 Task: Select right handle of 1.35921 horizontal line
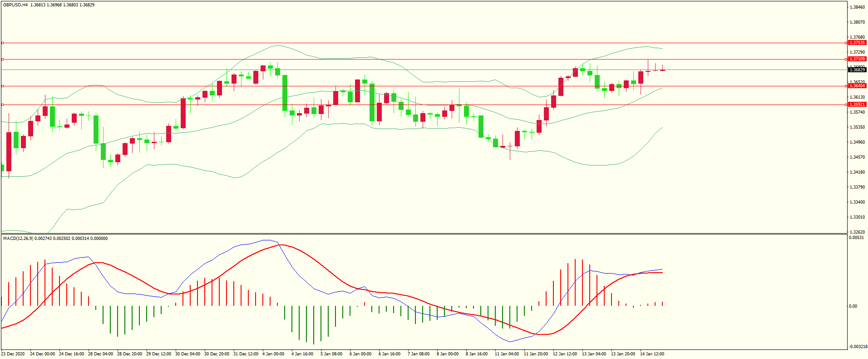pos(846,105)
